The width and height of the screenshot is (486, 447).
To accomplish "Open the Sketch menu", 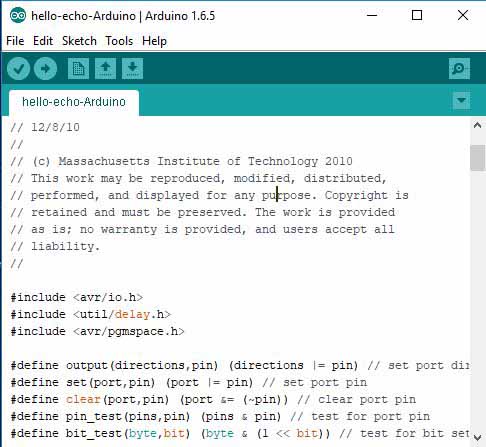I will (79, 41).
